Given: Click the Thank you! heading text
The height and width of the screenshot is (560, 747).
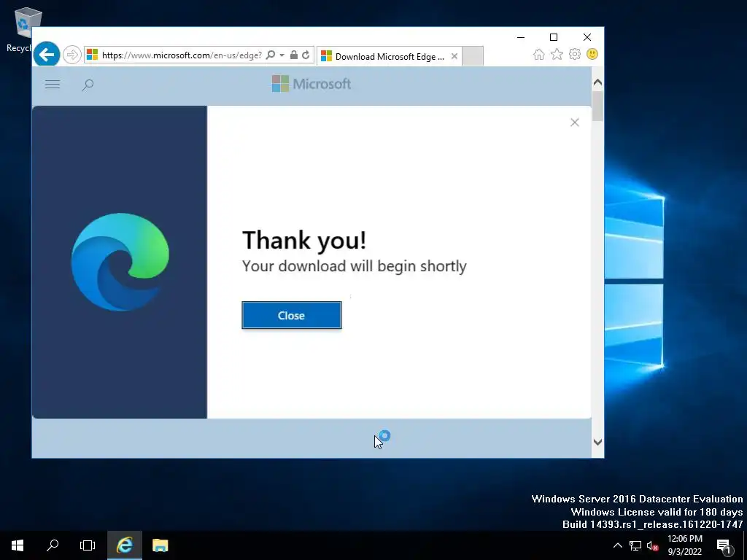Looking at the screenshot, I should (x=304, y=239).
